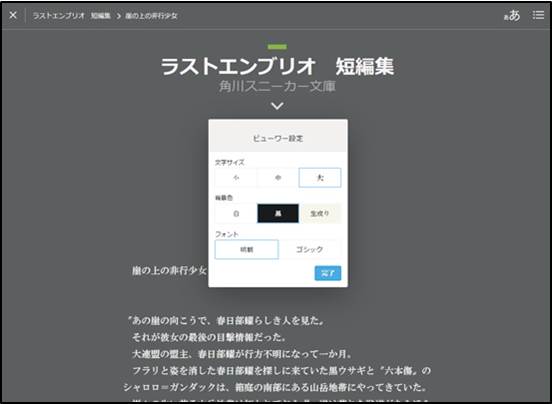Click the chapter breadcrumb 崖の上の非行少女
Viewport: 552px width, 404px height.
(x=151, y=16)
